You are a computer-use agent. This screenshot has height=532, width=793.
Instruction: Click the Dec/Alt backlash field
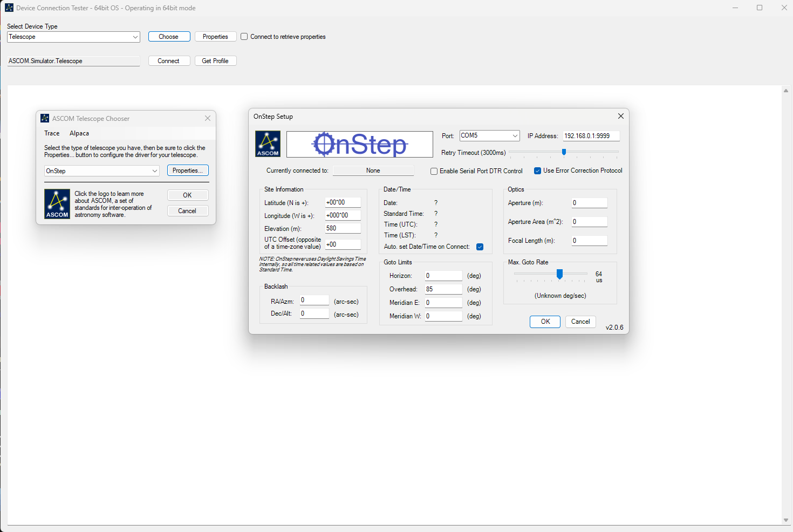pyautogui.click(x=315, y=313)
